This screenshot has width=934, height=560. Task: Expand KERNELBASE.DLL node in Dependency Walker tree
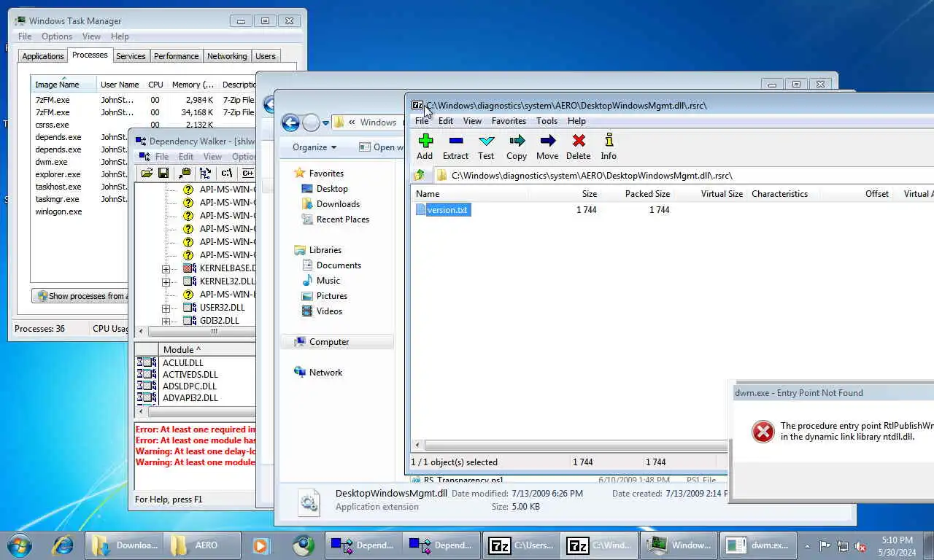tap(166, 269)
